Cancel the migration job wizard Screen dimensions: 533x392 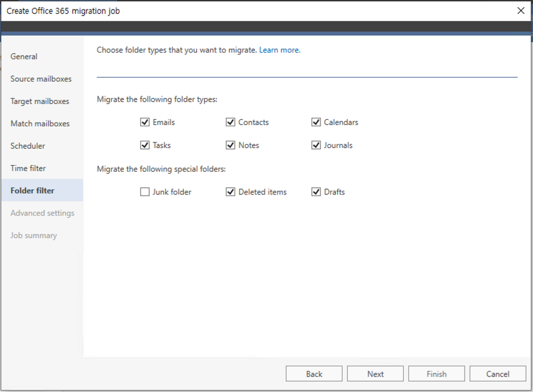[498, 373]
